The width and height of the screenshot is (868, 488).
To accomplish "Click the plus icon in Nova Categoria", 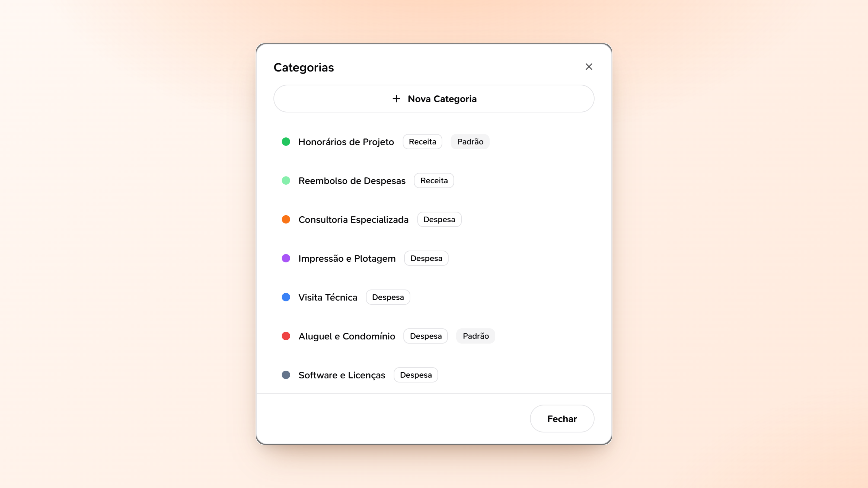I will 396,99.
